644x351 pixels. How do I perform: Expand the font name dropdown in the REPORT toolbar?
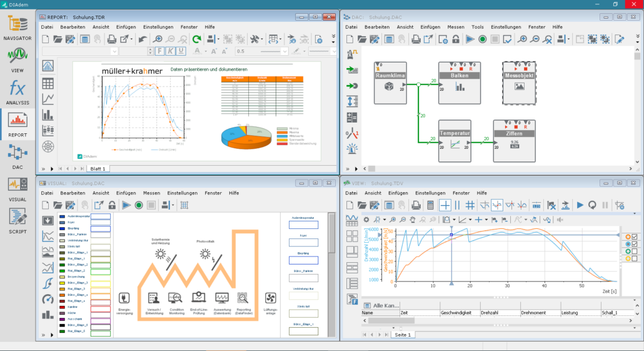click(114, 51)
